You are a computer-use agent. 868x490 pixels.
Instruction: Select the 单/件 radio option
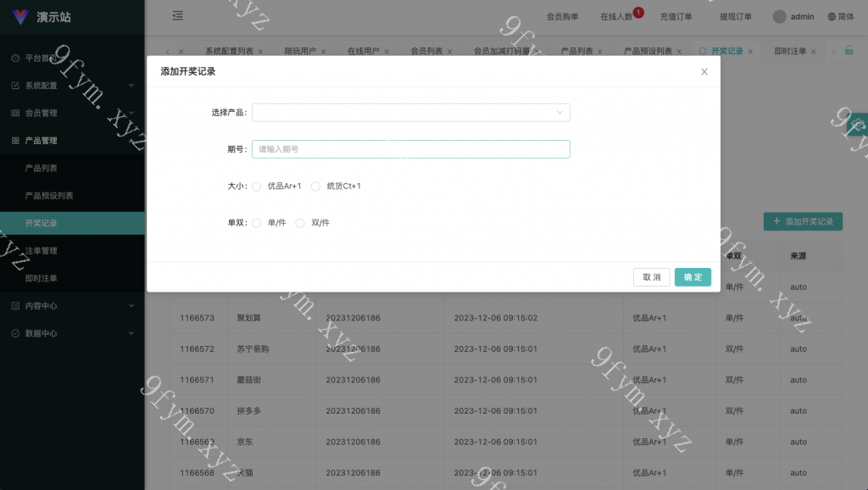coord(256,223)
